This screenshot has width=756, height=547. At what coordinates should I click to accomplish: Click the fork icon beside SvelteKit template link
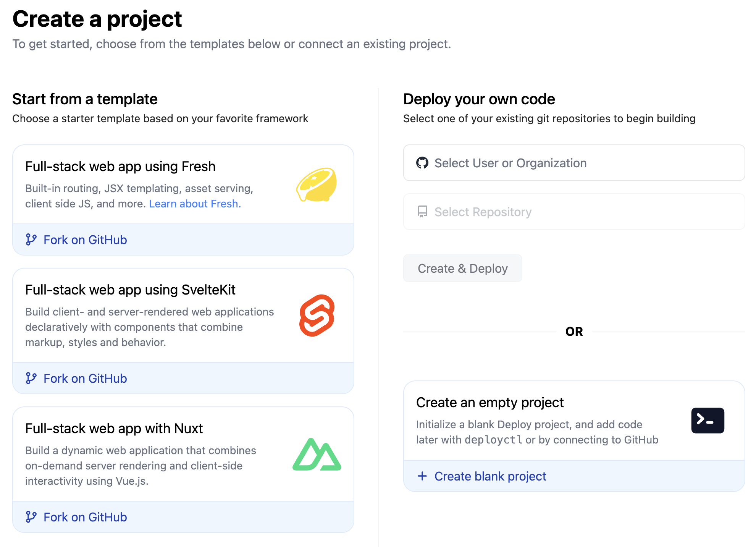(31, 378)
